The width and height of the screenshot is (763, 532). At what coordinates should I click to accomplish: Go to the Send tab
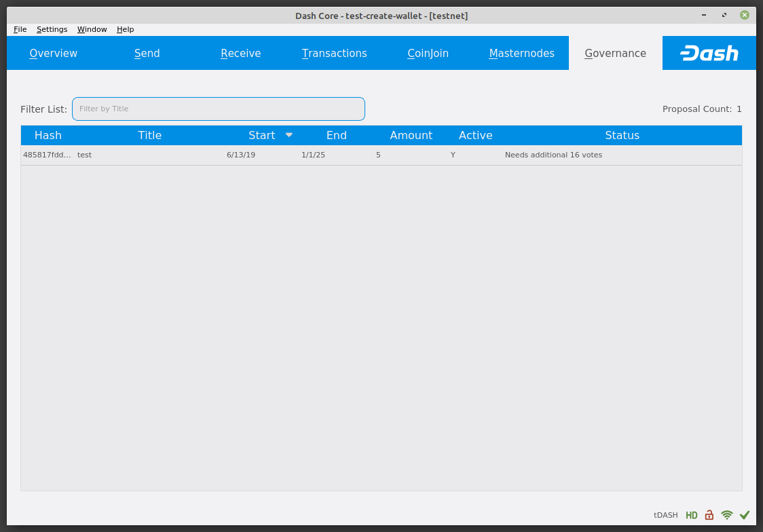pyautogui.click(x=147, y=54)
